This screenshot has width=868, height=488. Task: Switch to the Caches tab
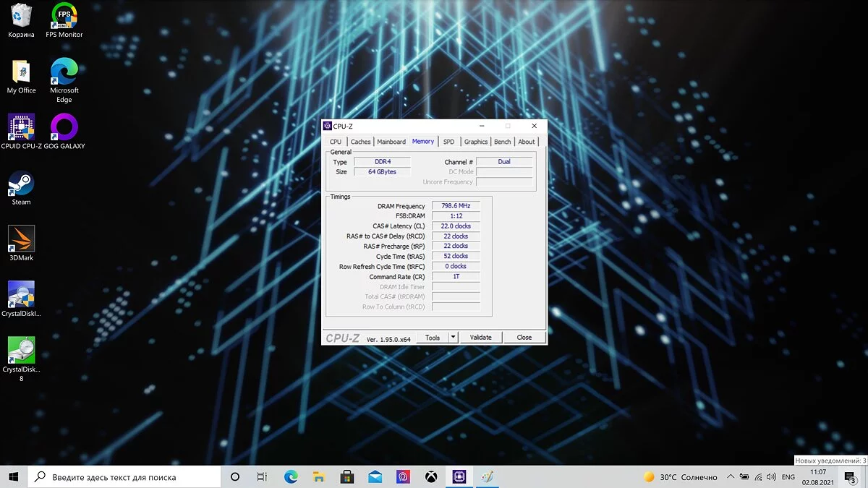click(360, 142)
